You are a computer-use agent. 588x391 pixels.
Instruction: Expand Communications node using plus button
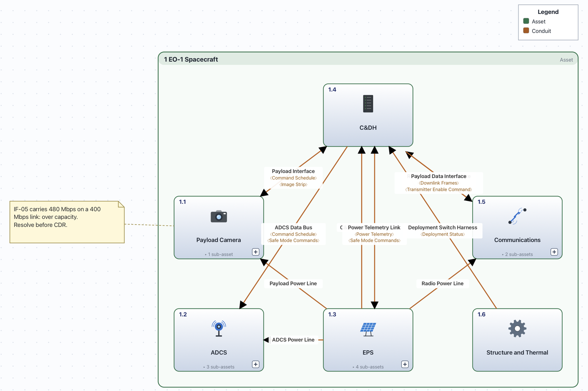pyautogui.click(x=554, y=252)
